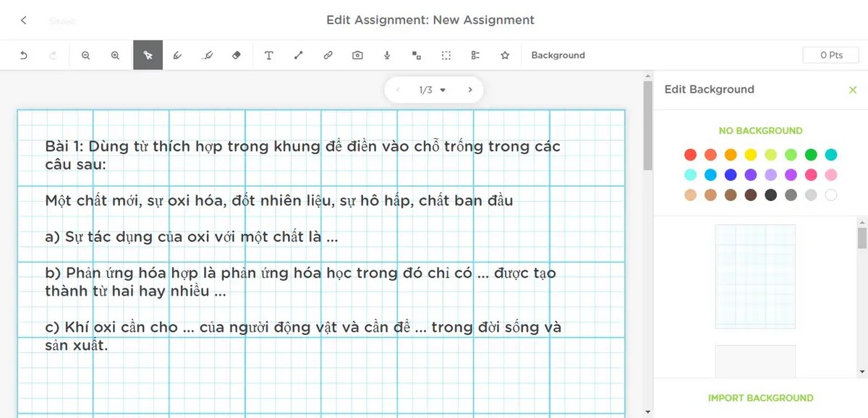Activate the eraser tool
This screenshot has height=418, width=868.
point(237,55)
